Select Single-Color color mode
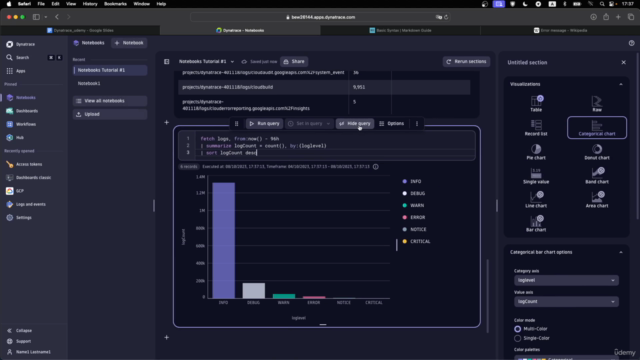The image size is (640, 360). pyautogui.click(x=518, y=338)
